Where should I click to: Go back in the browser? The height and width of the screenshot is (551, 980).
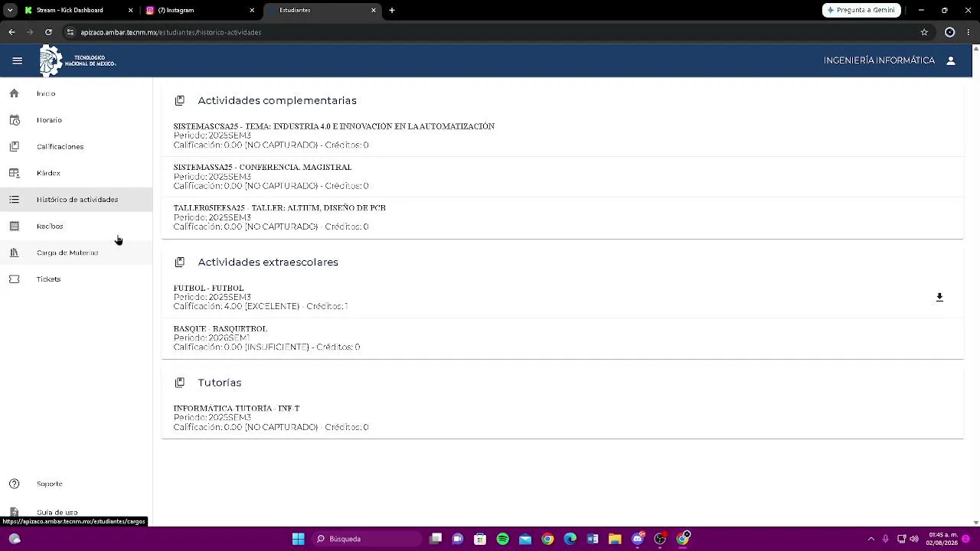pos(11,32)
